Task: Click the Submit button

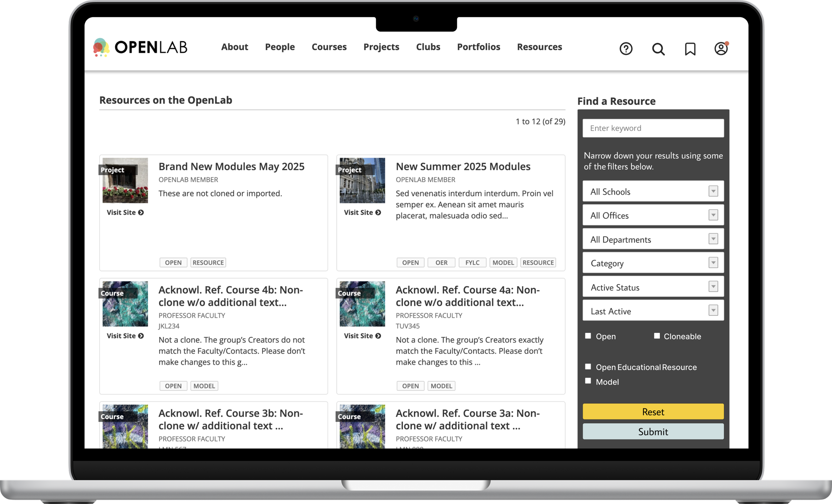Action: (653, 432)
